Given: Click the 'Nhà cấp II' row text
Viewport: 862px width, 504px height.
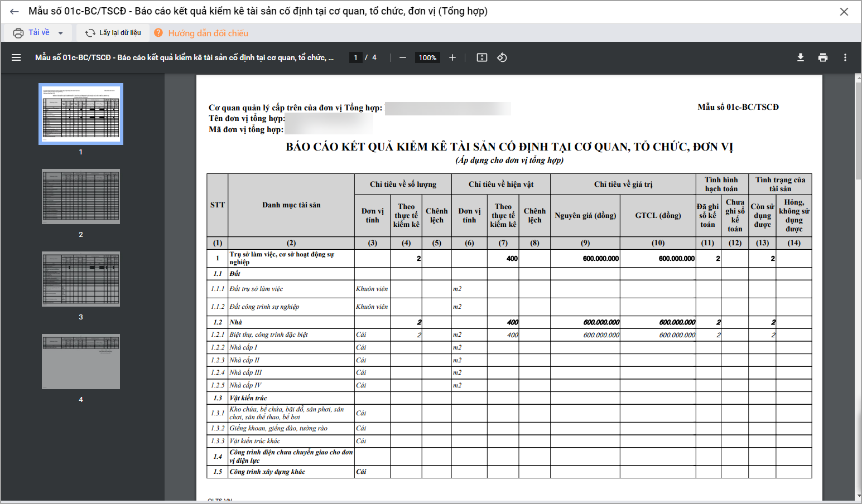Looking at the screenshot, I should pyautogui.click(x=245, y=360).
